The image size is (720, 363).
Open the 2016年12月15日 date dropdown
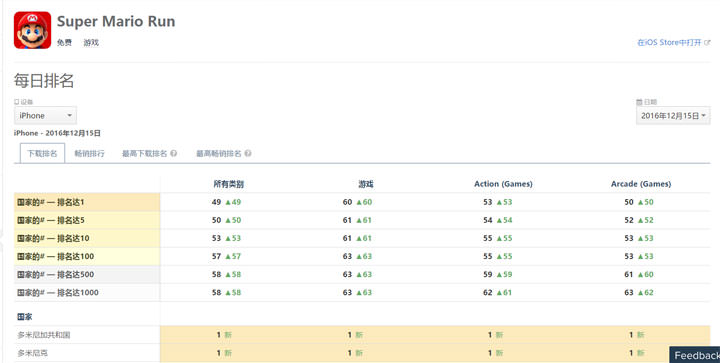[673, 116]
